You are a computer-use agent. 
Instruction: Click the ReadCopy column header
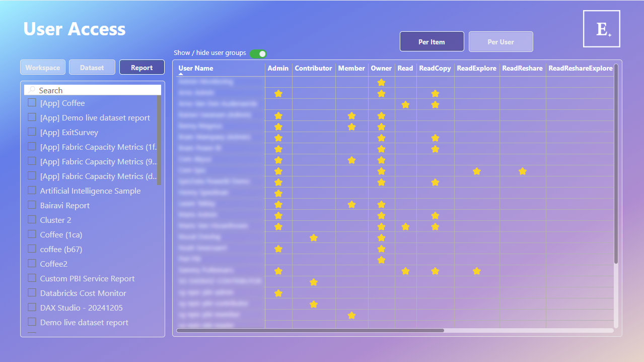435,68
